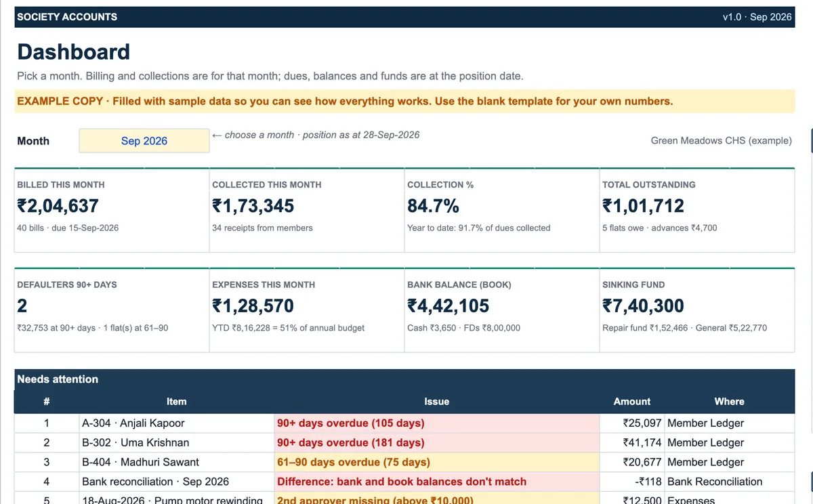The width and height of the screenshot is (813, 504).
Task: Click the text 40 bills · due 15-Sep-2026
Action: [68, 228]
